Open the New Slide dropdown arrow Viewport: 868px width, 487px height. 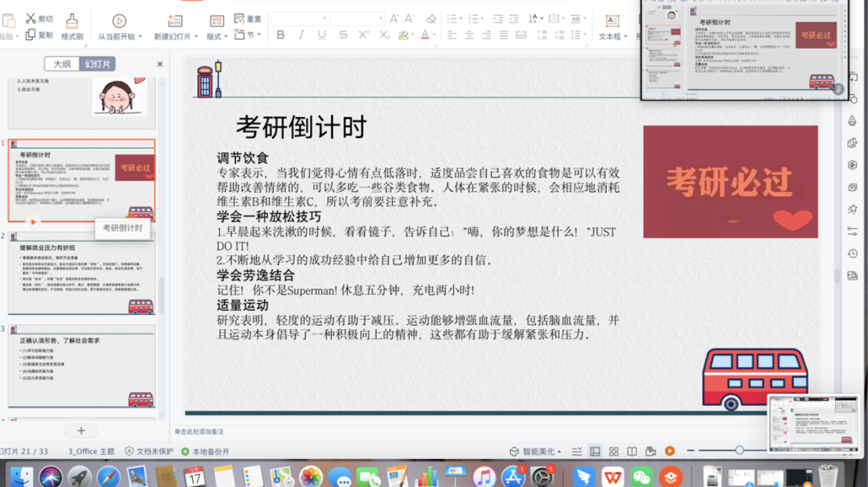coord(196,36)
